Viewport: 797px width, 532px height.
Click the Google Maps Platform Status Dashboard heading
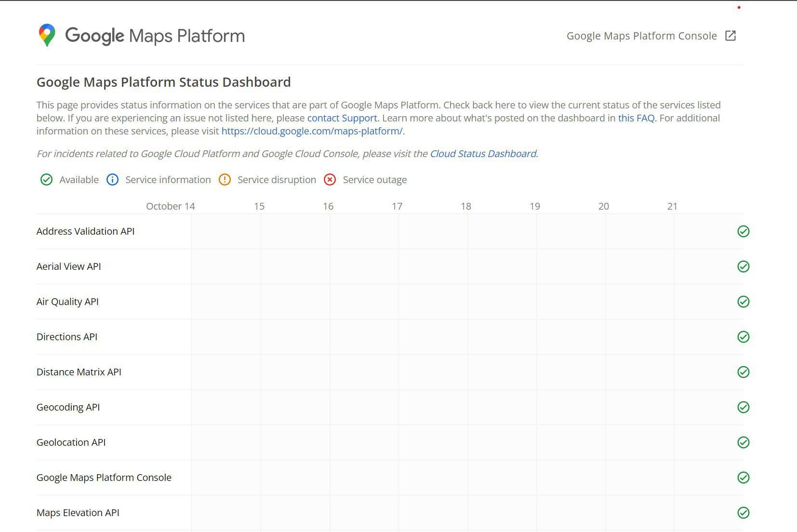click(x=163, y=82)
